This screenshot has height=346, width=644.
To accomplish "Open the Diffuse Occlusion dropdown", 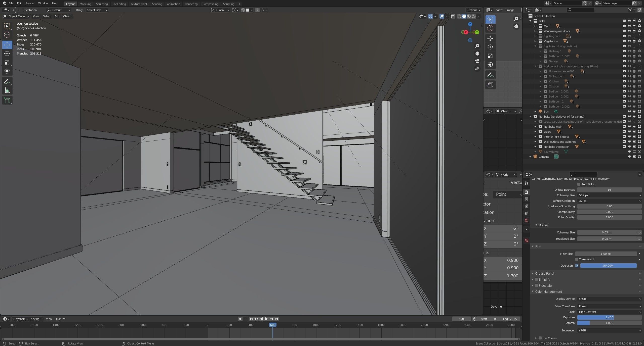I will click(610, 201).
